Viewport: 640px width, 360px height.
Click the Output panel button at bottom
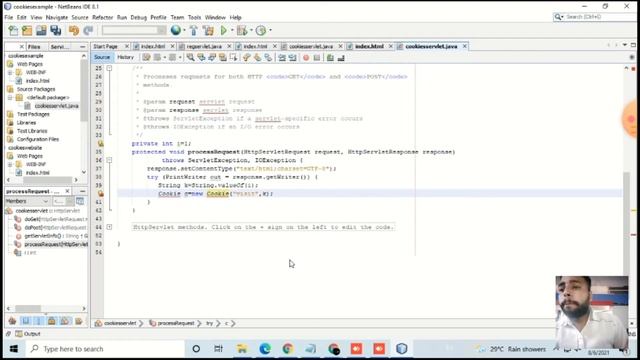(28, 334)
